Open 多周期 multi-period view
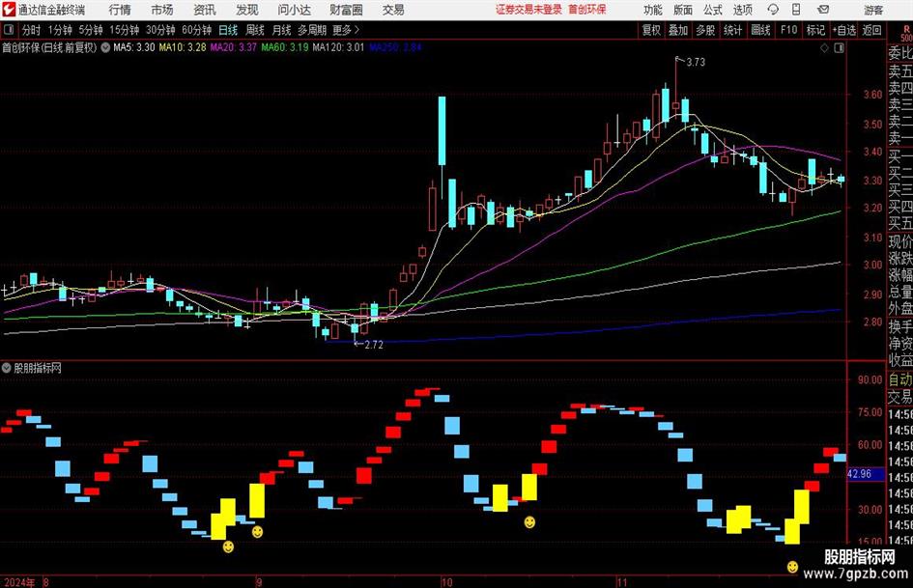Screen dimensions: 913x588 (x=312, y=30)
